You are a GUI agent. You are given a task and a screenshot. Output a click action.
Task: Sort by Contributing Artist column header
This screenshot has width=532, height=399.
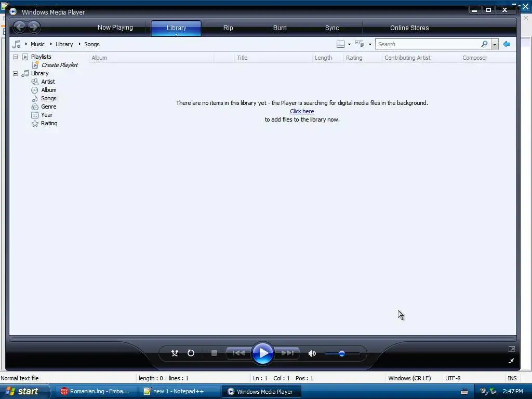coord(421,58)
